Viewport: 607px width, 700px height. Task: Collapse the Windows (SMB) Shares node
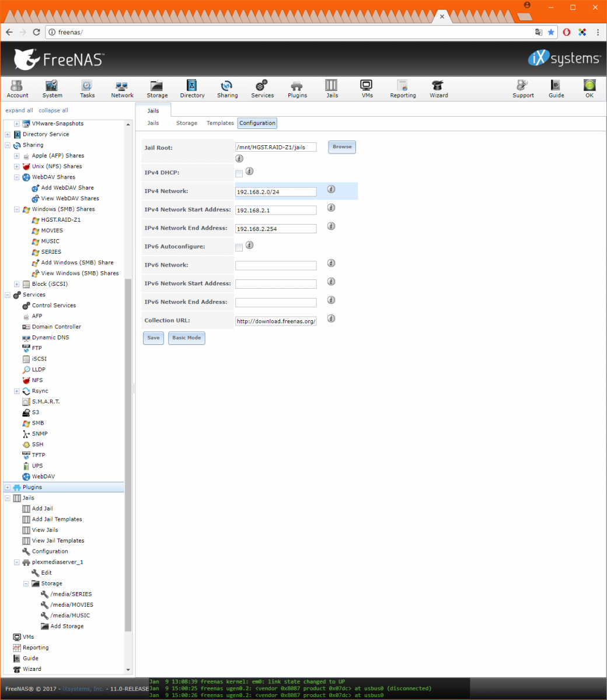(17, 209)
